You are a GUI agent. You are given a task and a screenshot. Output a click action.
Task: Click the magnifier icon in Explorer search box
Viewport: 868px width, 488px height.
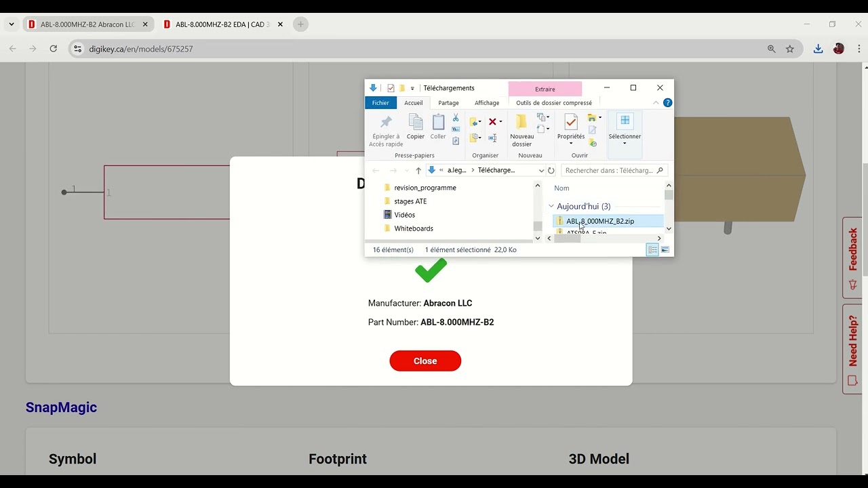pyautogui.click(x=660, y=171)
